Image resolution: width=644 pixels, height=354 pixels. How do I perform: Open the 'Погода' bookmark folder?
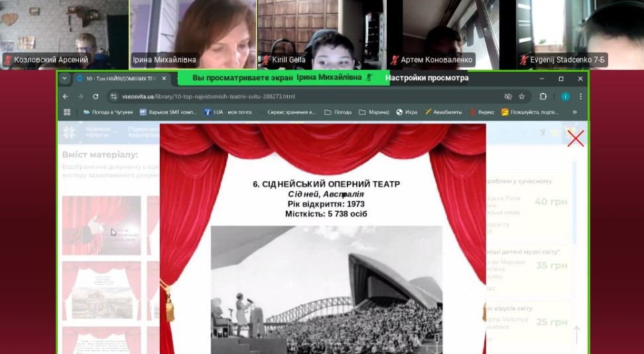tap(338, 112)
